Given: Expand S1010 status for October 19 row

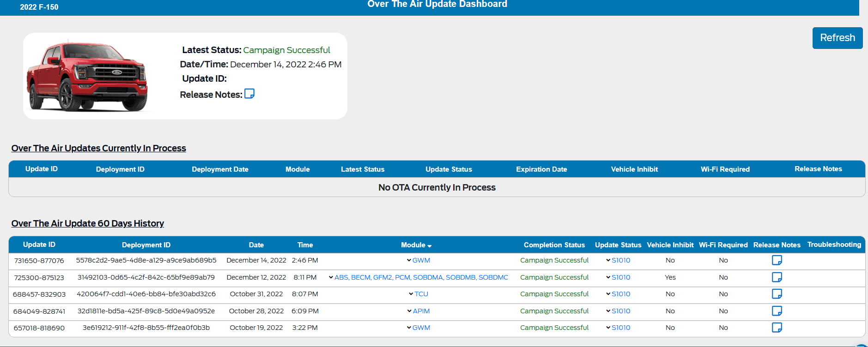Looking at the screenshot, I should (x=618, y=328).
